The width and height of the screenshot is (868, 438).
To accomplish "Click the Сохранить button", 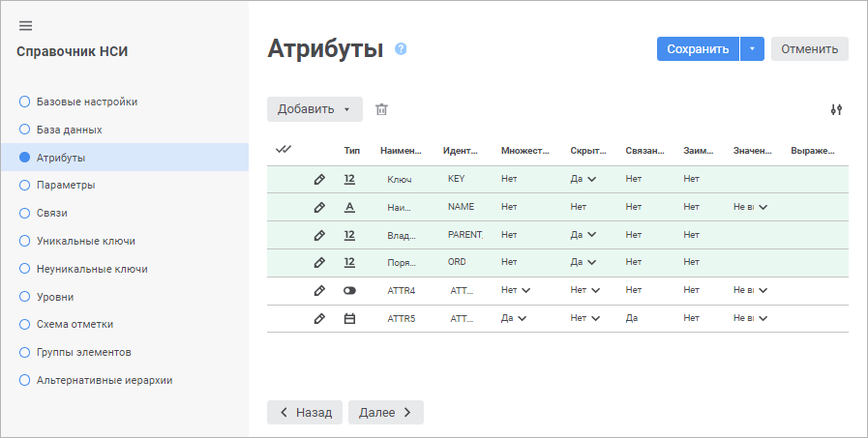I will (x=697, y=49).
